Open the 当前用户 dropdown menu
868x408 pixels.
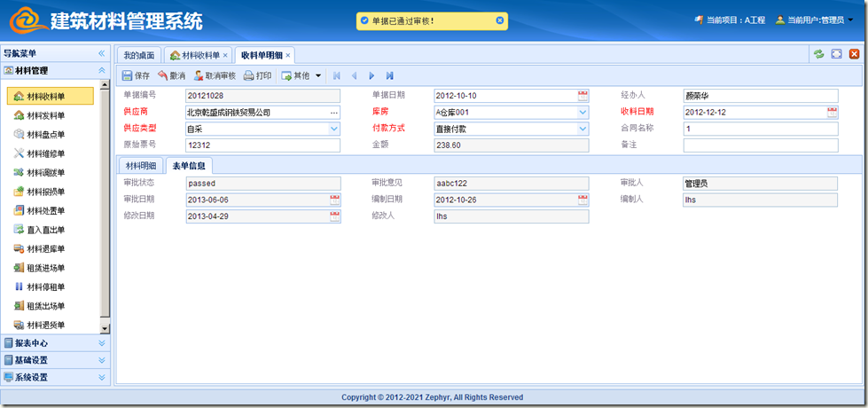pyautogui.click(x=814, y=20)
